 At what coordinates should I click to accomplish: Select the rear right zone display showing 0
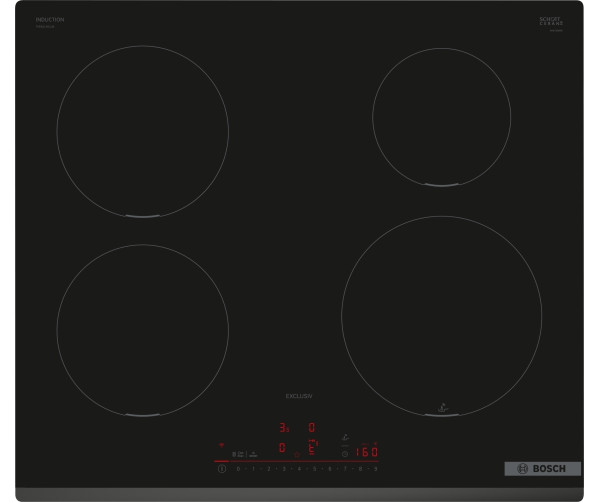pos(312,427)
